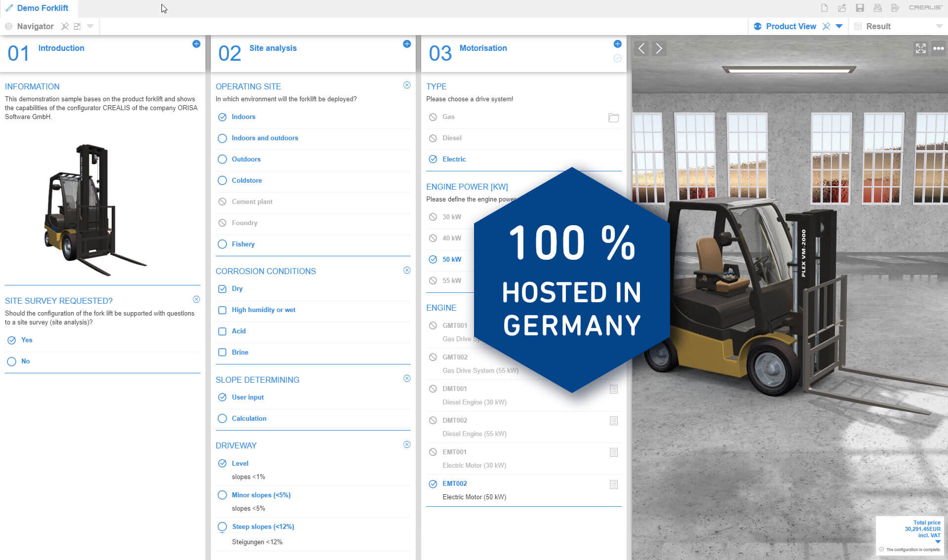Open 3D viewer more options menu
The image size is (948, 560).
pyautogui.click(x=939, y=48)
